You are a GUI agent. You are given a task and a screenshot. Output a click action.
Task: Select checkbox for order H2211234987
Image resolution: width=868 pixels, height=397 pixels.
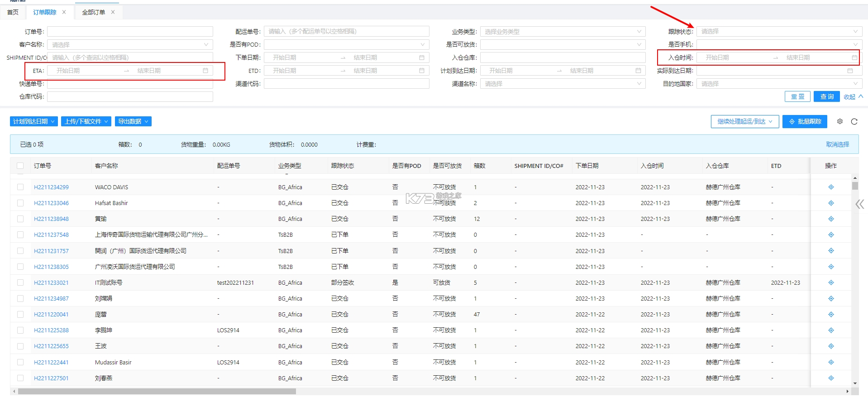tap(20, 298)
